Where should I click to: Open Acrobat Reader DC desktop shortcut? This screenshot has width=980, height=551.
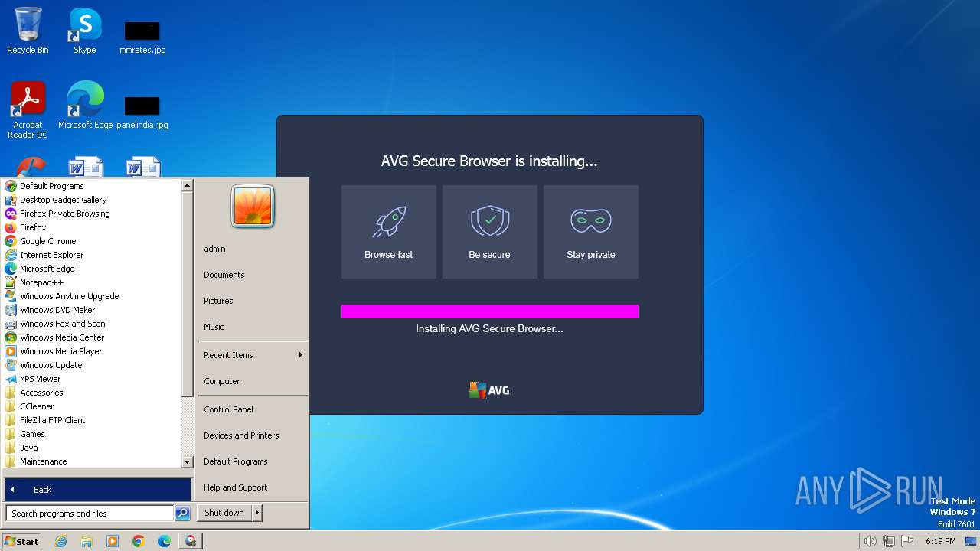pos(28,109)
